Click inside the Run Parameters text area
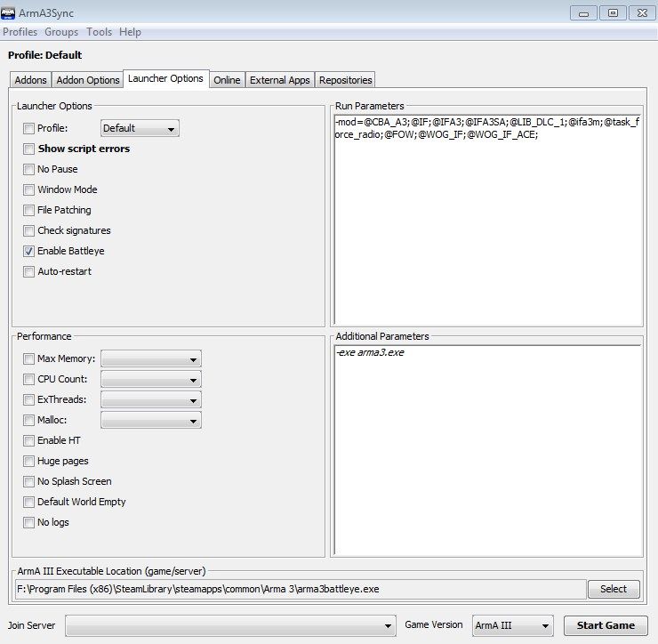Image resolution: width=658 pixels, height=644 pixels. [487, 219]
